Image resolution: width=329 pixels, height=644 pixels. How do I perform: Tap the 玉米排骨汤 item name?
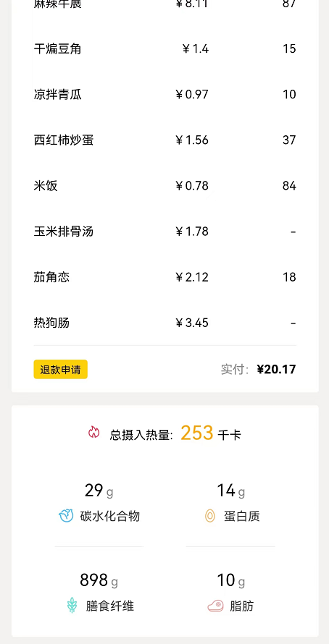pyautogui.click(x=64, y=232)
